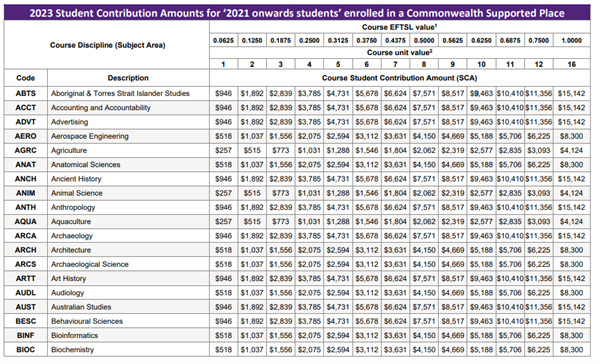Select the ARTT code cell
Viewport: 600px width, 364px height.
click(26, 279)
